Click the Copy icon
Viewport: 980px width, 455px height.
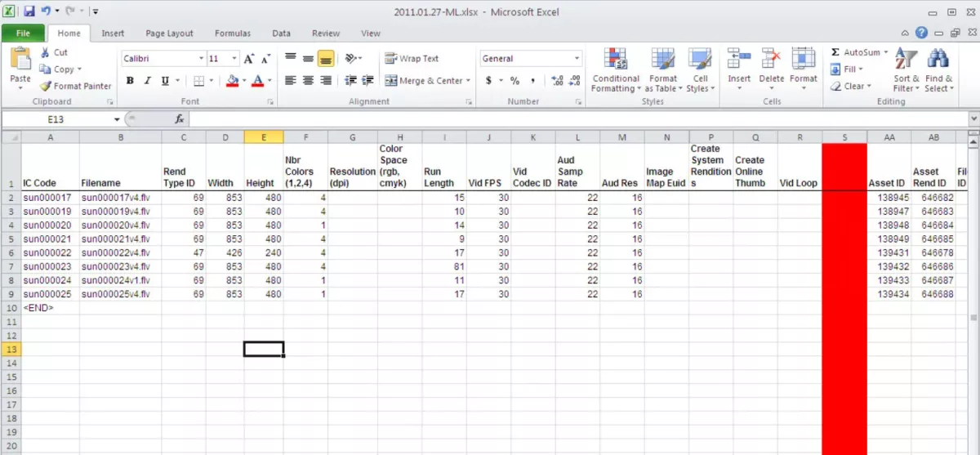click(45, 69)
